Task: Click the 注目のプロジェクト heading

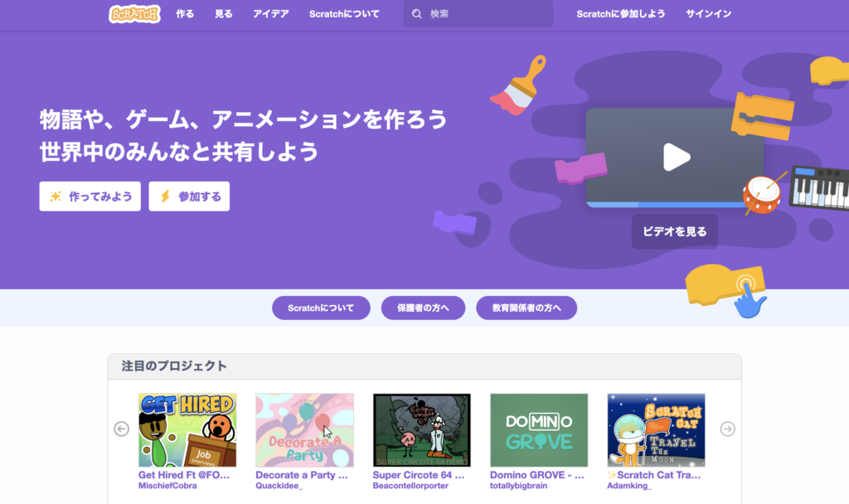Action: click(174, 366)
